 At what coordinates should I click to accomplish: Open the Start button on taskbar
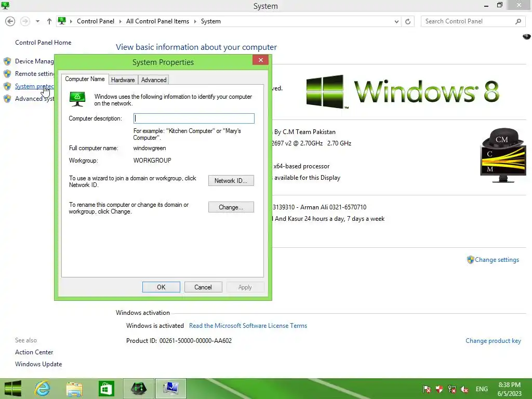[12, 389]
